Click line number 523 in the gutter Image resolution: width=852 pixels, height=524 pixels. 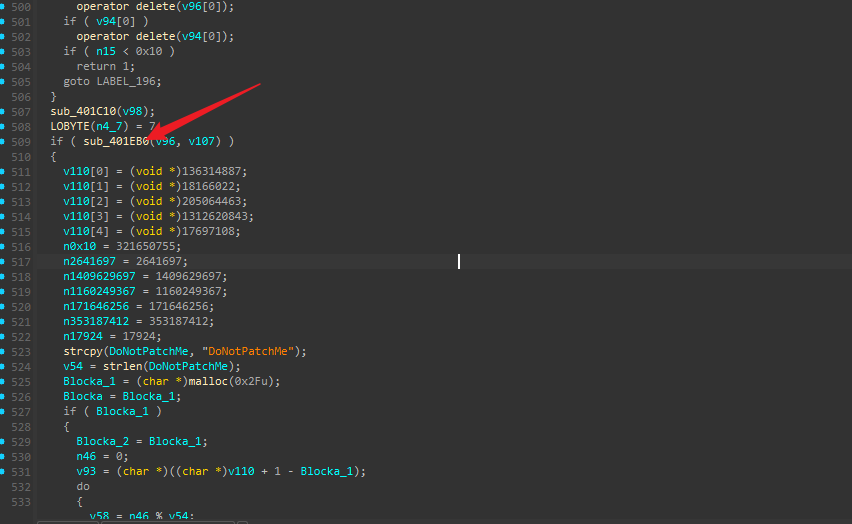pyautogui.click(x=21, y=352)
